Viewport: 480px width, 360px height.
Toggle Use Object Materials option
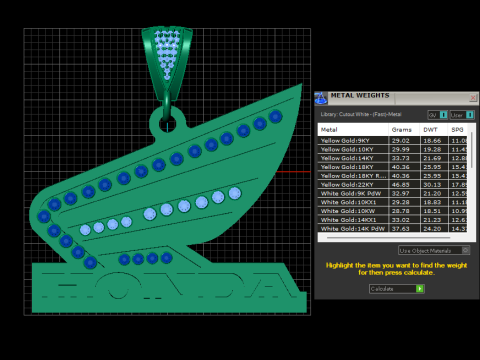[x=434, y=250]
